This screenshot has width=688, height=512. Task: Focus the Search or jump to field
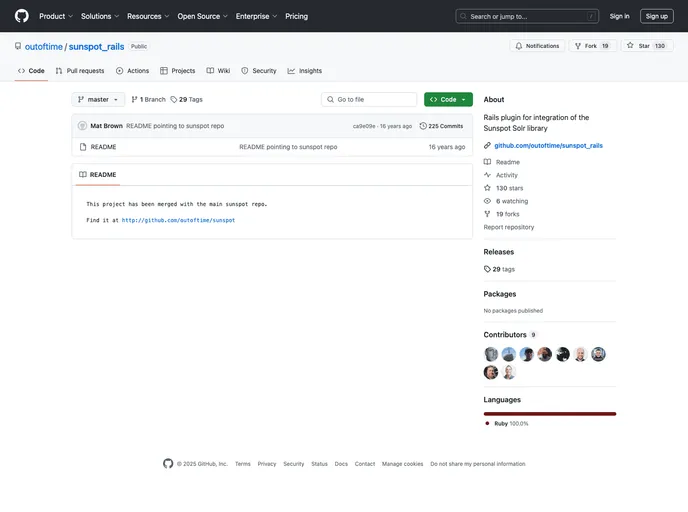(527, 16)
